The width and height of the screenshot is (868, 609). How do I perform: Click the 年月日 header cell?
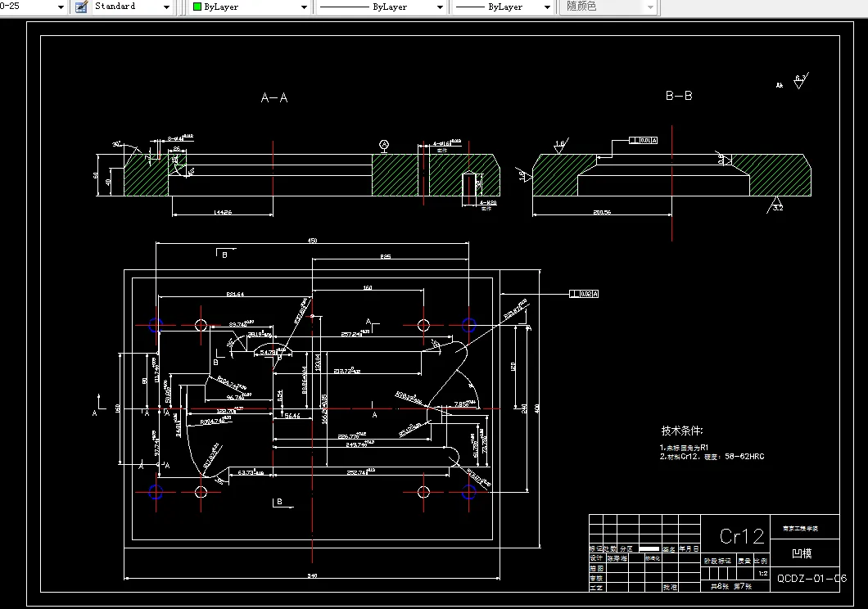(x=689, y=549)
